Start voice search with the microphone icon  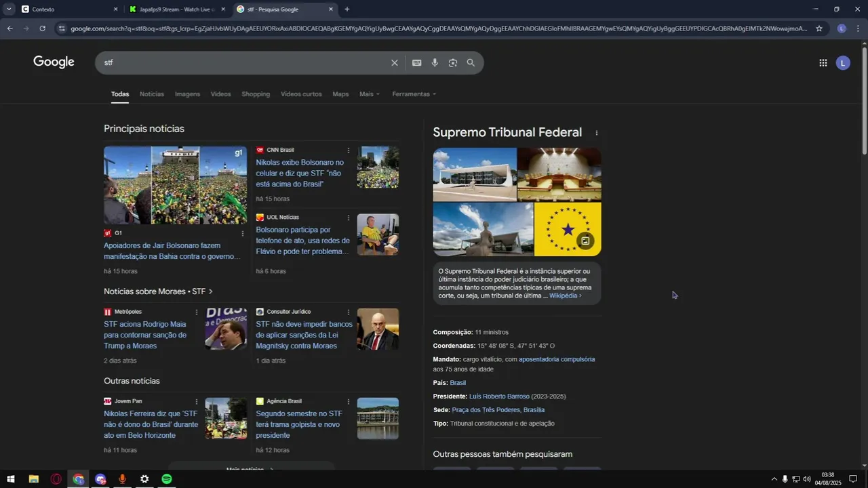435,63
